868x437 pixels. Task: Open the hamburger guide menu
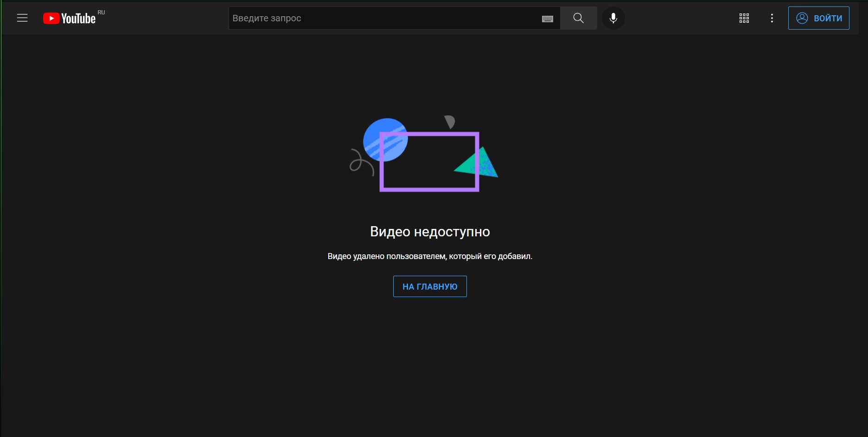22,18
